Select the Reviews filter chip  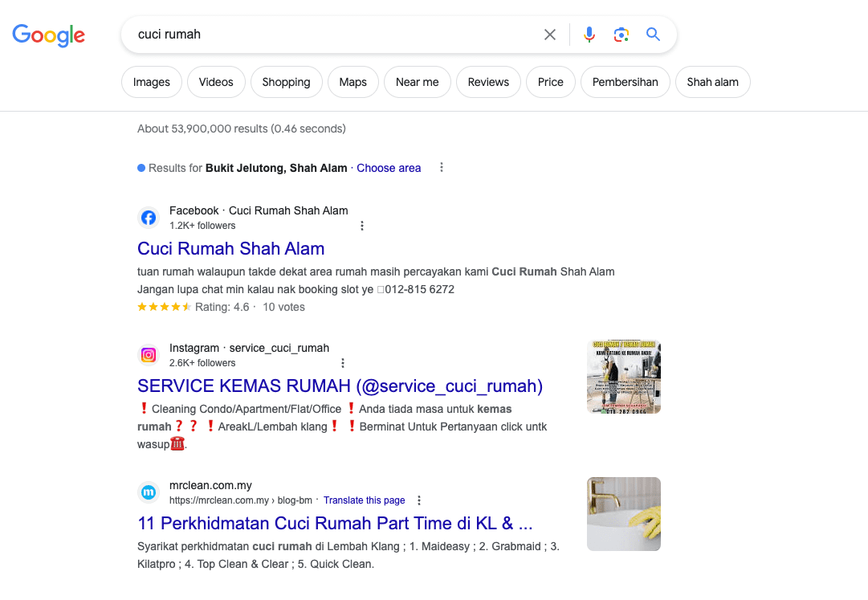pyautogui.click(x=488, y=82)
